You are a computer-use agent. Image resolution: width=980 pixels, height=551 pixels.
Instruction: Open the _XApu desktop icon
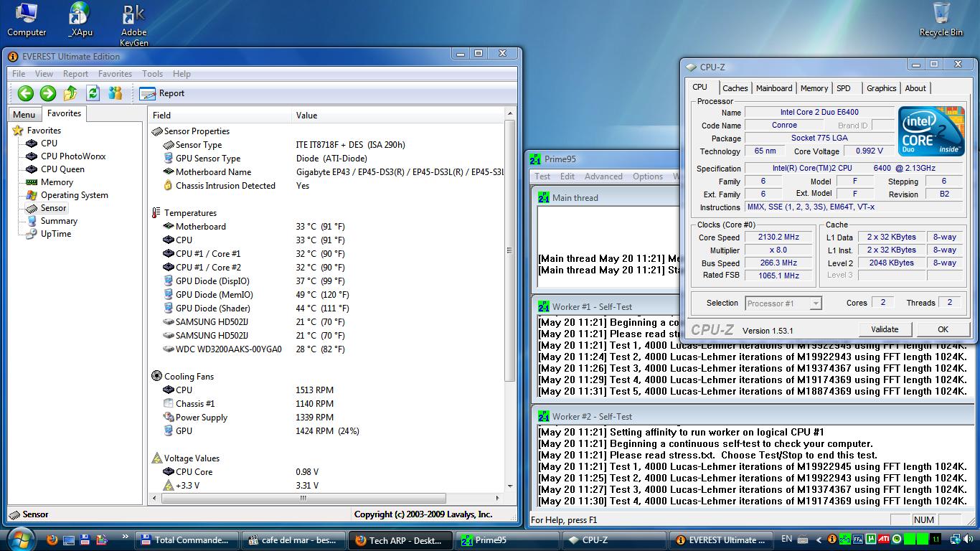[80, 20]
